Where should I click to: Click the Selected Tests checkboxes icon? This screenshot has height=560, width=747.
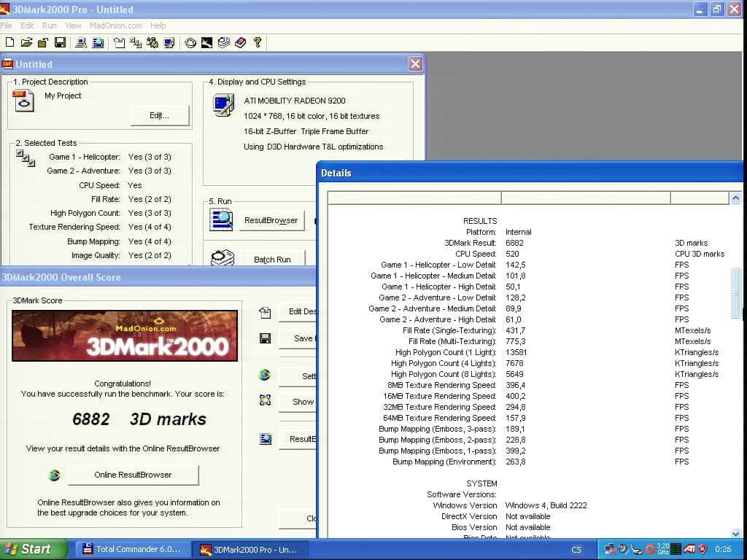[26, 158]
